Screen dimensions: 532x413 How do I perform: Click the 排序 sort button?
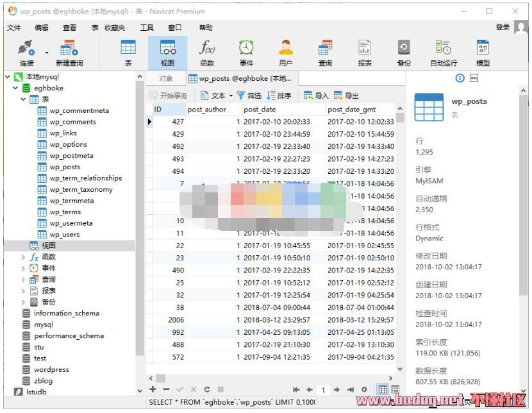pos(279,96)
